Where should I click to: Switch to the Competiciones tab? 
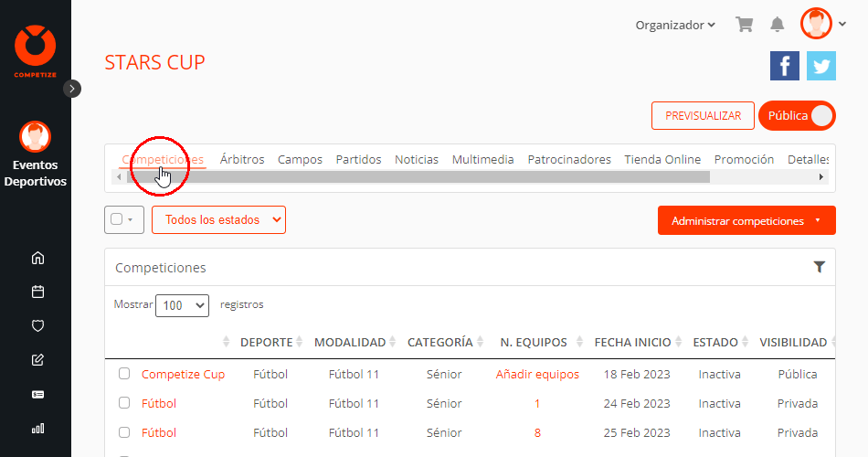tap(163, 160)
